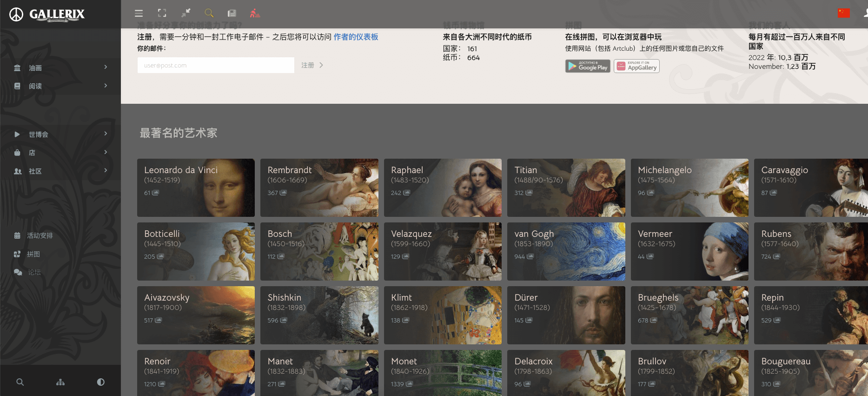The width and height of the screenshot is (868, 396).
Task: Toggle the contrast theme half-circle icon
Action: [x=100, y=382]
